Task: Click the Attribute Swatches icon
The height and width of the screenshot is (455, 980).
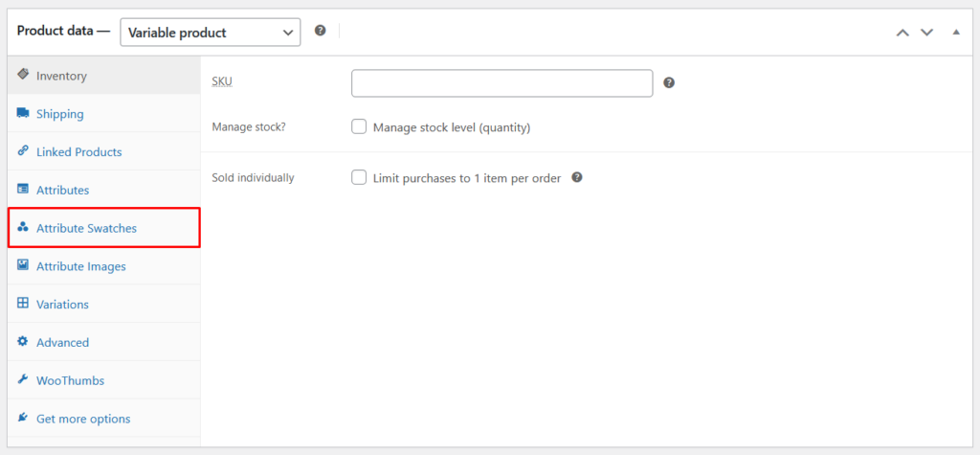Action: pos(23,228)
